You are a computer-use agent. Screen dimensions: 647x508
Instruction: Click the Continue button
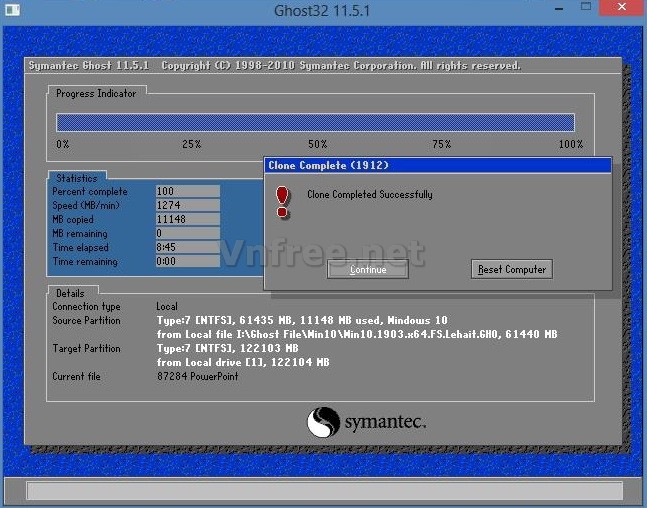pyautogui.click(x=368, y=270)
